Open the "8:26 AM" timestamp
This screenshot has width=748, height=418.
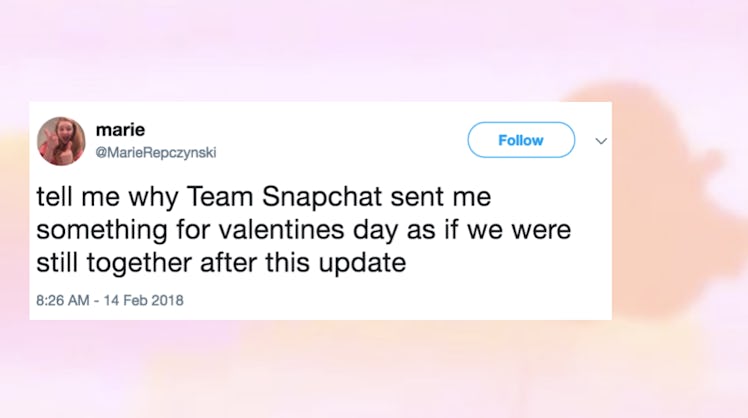point(62,300)
